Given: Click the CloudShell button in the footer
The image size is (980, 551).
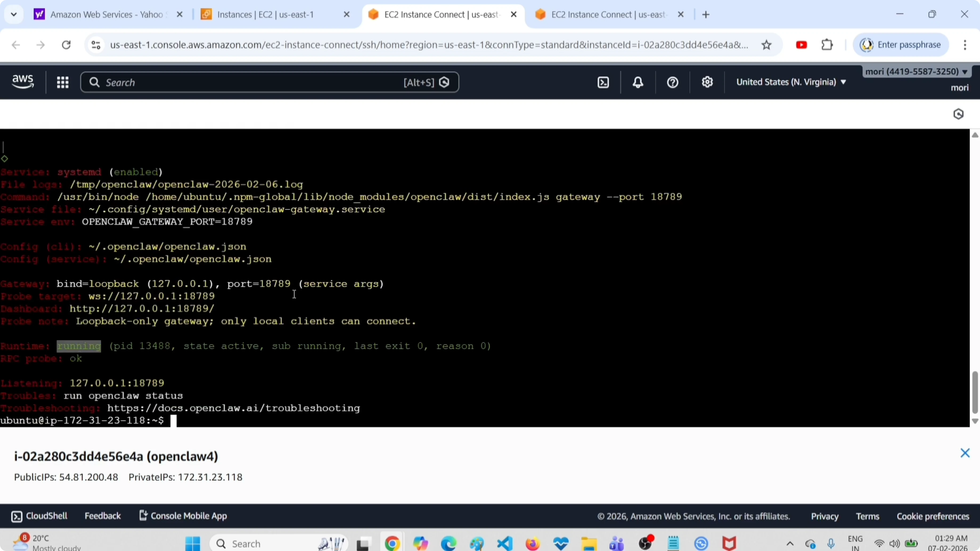Looking at the screenshot, I should (x=39, y=516).
